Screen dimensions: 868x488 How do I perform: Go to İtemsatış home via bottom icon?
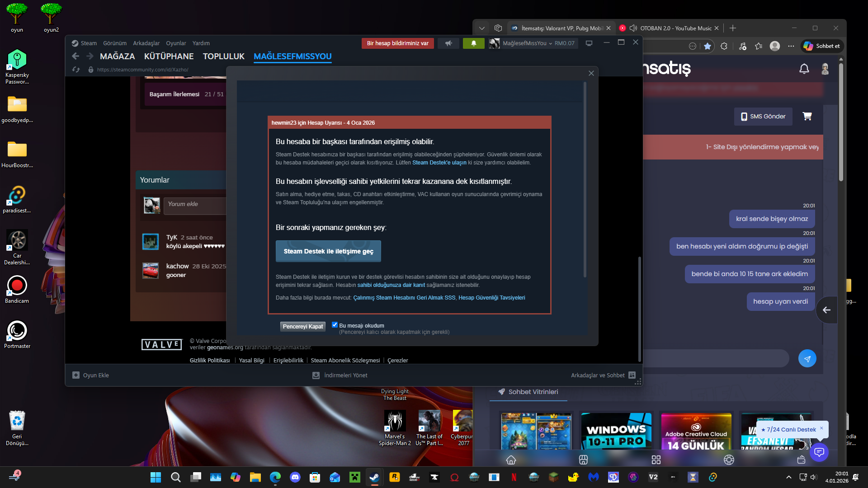(511, 460)
